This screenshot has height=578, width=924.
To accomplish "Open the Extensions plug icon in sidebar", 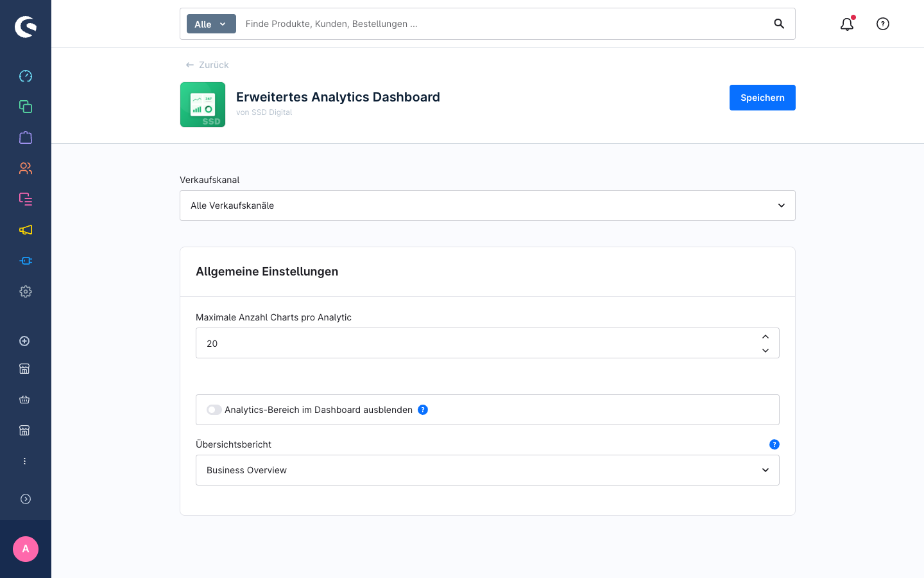I will (26, 261).
